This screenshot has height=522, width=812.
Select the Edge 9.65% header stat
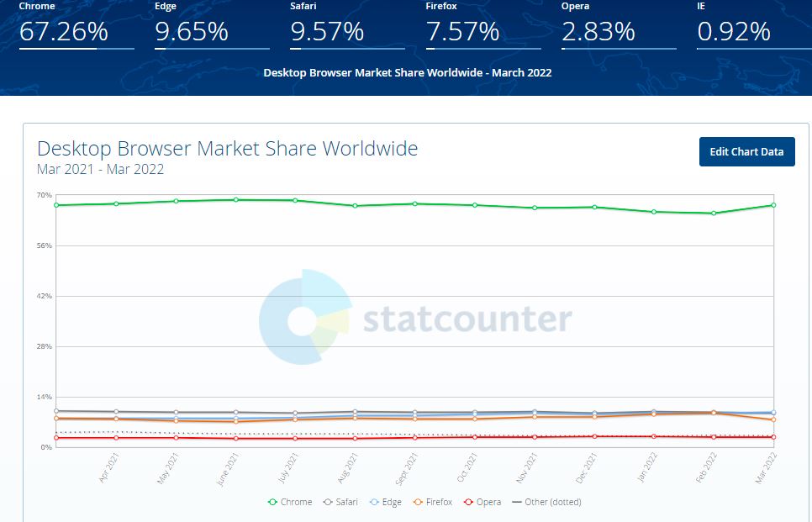click(x=192, y=32)
